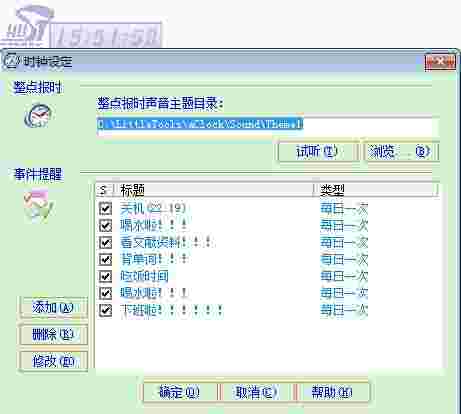Click 每日一次 type in the 吃饭时间 row
Viewport: 461px width, 414px height.
coord(344,276)
